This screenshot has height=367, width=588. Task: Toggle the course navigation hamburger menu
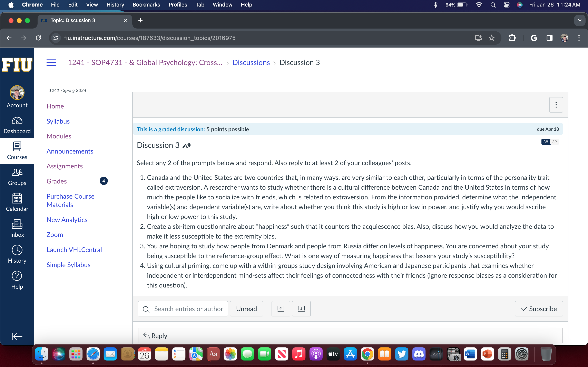pos(51,63)
